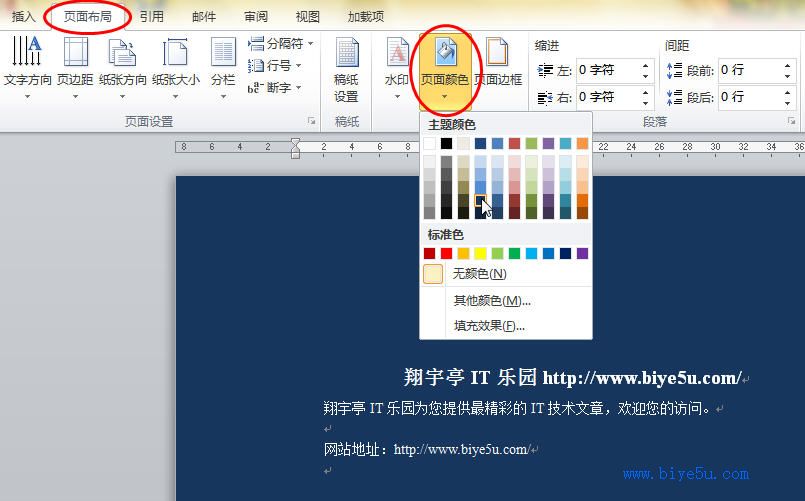
Task: Switch to the 审阅 tab
Action: (x=256, y=16)
